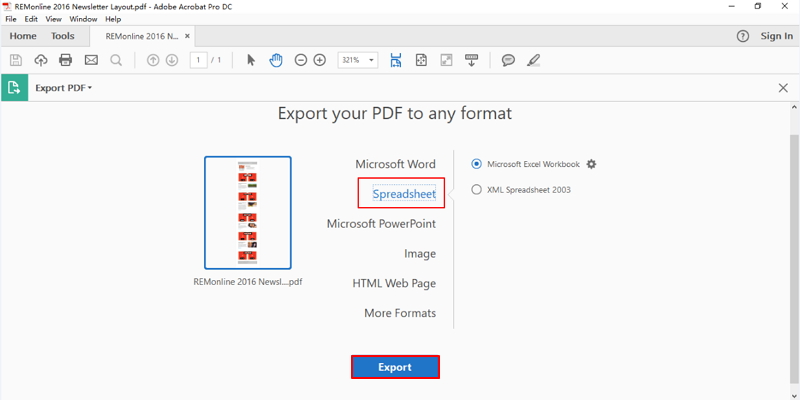Choose Image export format
Image resolution: width=800 pixels, height=400 pixels.
420,254
